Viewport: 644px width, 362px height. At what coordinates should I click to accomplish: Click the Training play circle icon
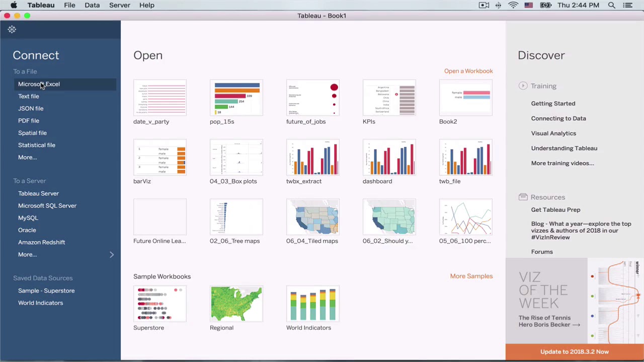coord(523,86)
